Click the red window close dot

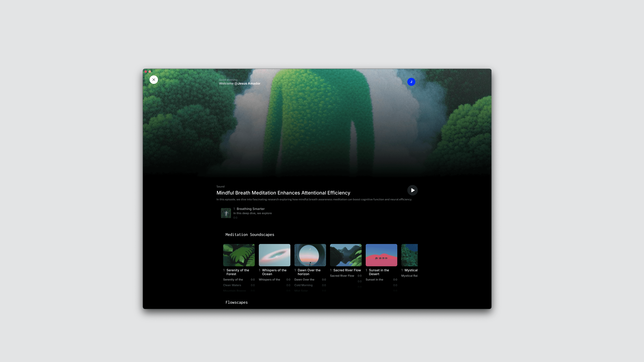pos(146,72)
